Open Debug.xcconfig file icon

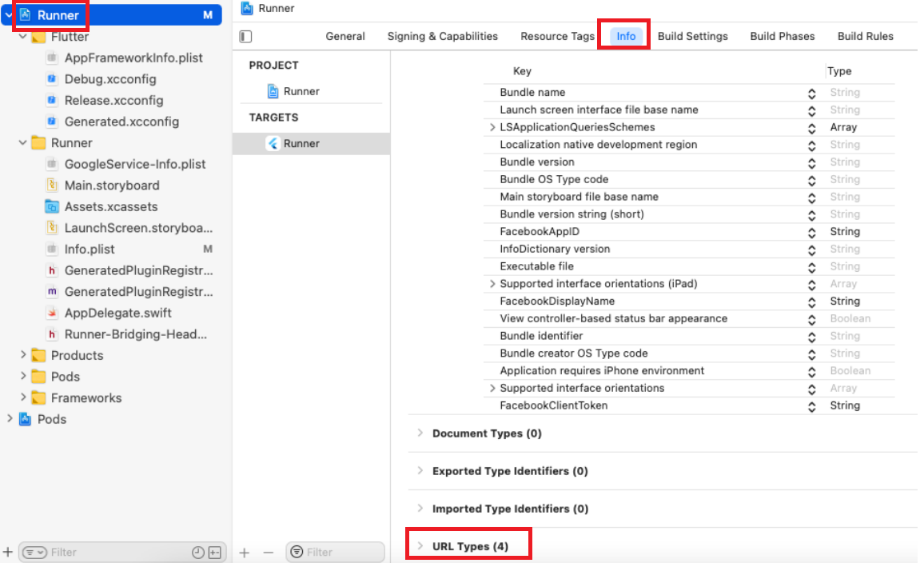pyautogui.click(x=52, y=79)
